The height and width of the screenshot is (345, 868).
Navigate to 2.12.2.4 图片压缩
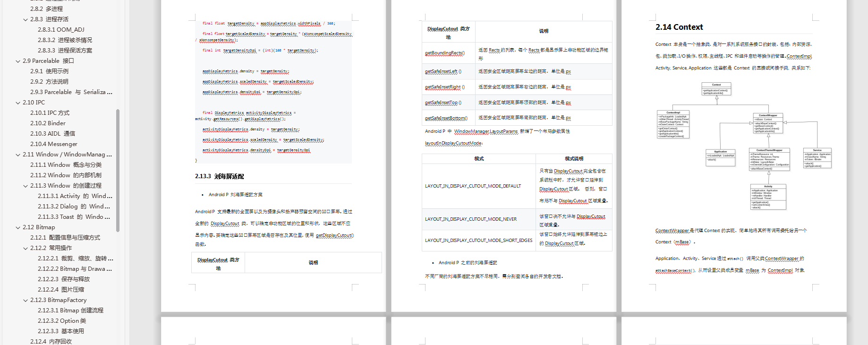(x=61, y=290)
